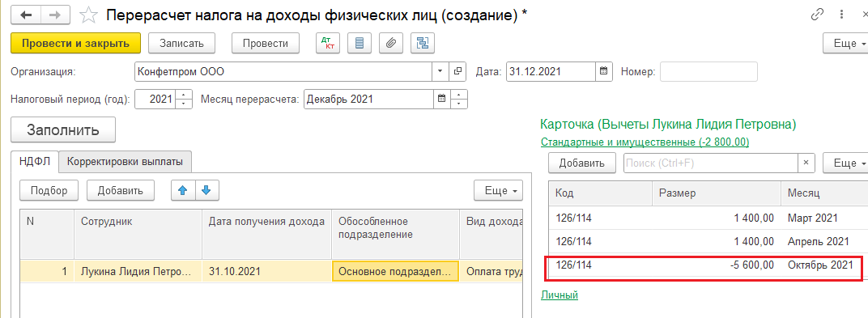This screenshot has width=868, height=318.
Task: Step Месяц перерасчета back one month
Action: [x=459, y=104]
